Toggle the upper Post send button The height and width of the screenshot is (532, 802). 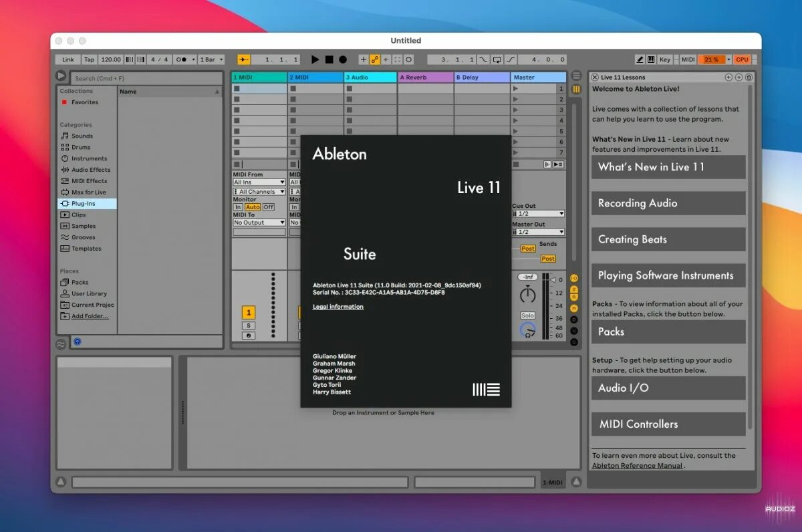click(x=528, y=249)
